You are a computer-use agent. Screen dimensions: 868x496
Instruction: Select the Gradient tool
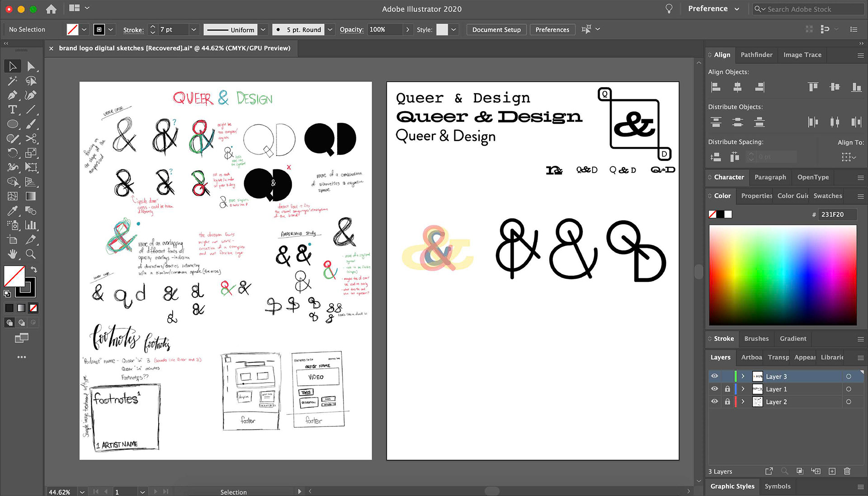pos(31,197)
